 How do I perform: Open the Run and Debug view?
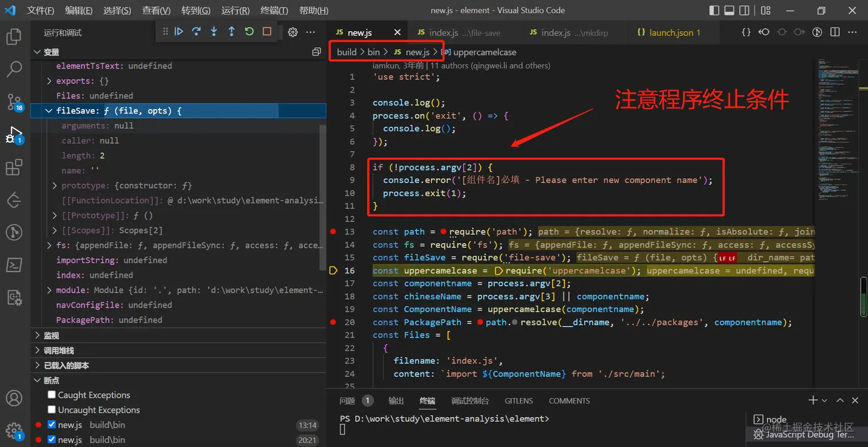click(14, 135)
